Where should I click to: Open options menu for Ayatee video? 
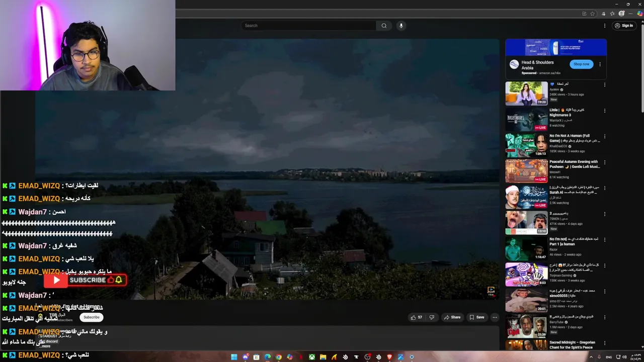coord(605,84)
